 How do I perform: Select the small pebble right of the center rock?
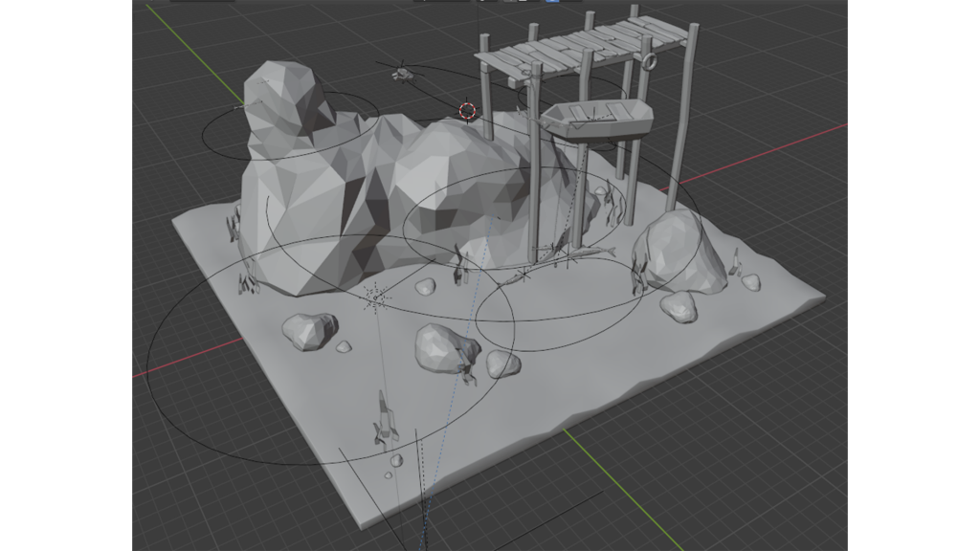pos(501,364)
